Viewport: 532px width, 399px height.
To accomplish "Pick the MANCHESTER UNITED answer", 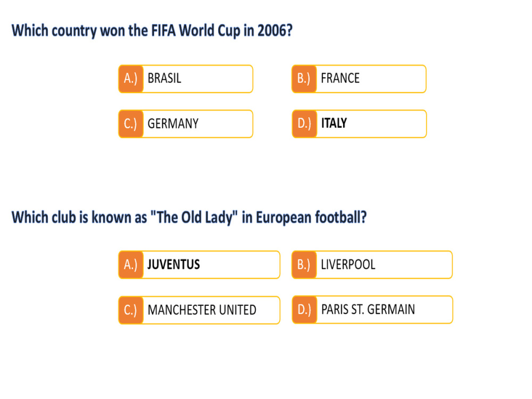I will (199, 310).
